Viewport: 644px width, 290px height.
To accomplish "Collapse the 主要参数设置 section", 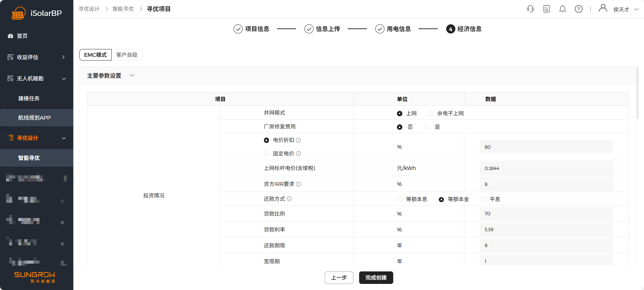I will point(132,75).
